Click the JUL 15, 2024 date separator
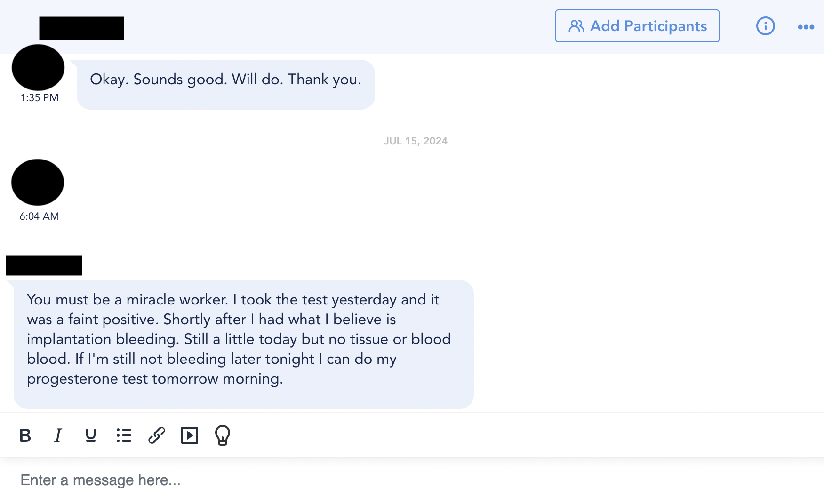824x504 pixels. [416, 141]
